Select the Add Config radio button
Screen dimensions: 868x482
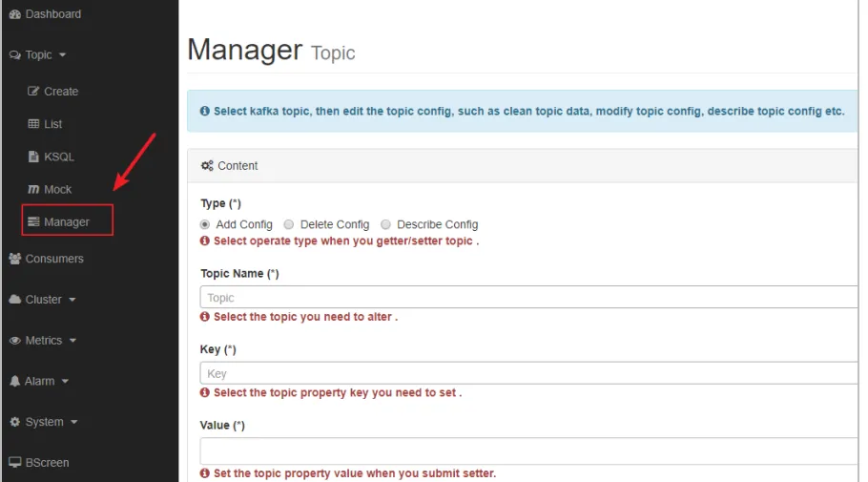205,224
